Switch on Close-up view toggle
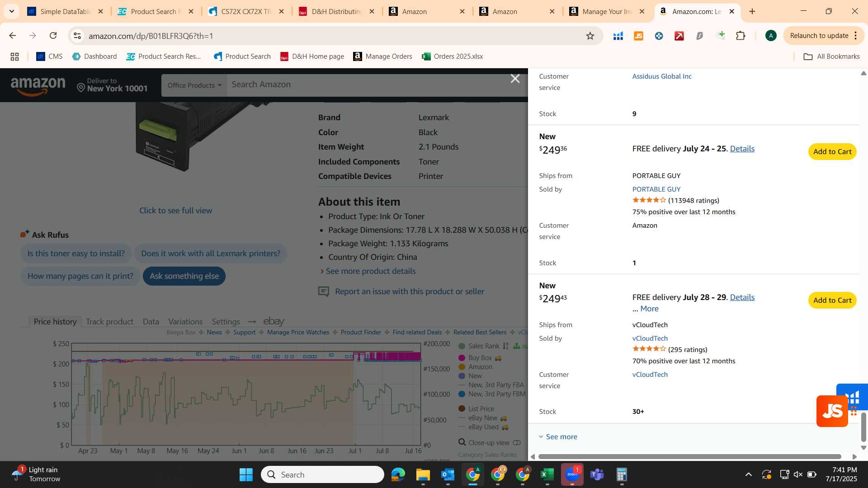 point(517,443)
